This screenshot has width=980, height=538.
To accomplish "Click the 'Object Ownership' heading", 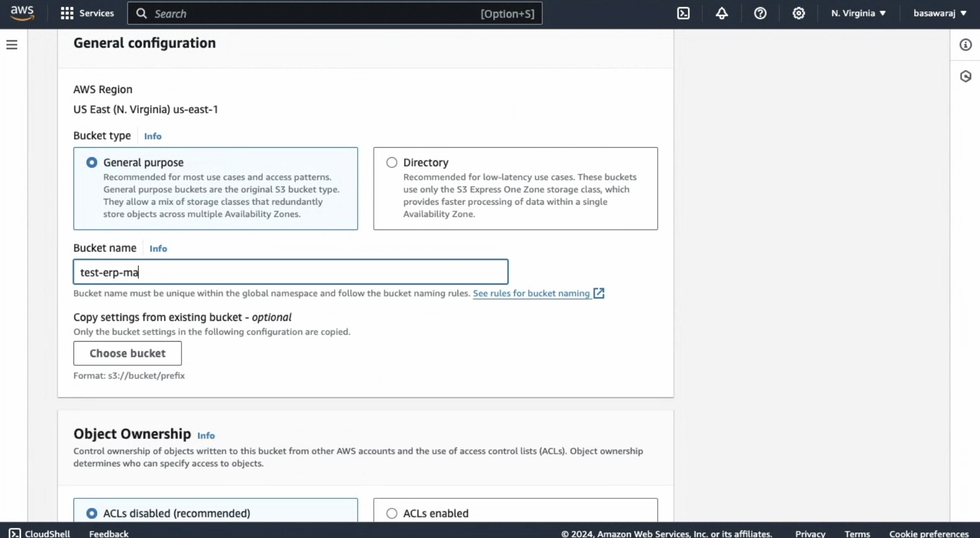I will (132, 434).
